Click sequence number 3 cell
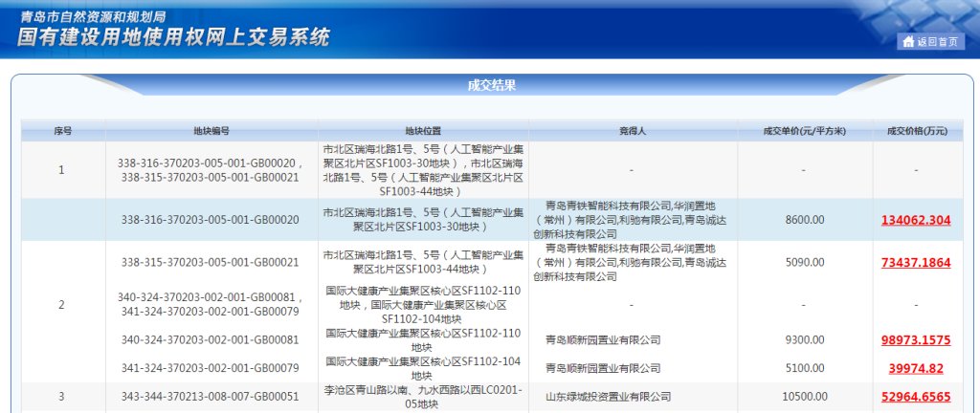 61,396
